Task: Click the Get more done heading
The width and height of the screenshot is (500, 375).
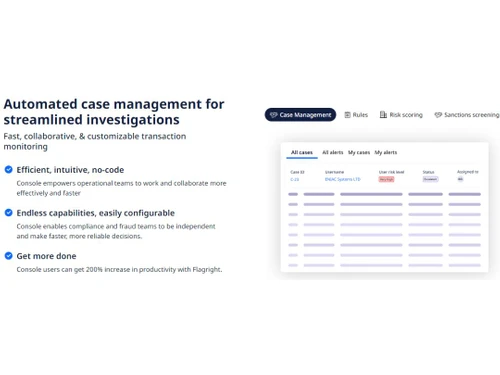Action: pos(46,256)
